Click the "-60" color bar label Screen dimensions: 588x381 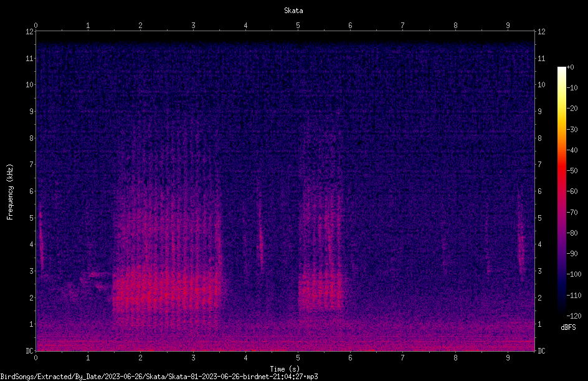click(572, 191)
